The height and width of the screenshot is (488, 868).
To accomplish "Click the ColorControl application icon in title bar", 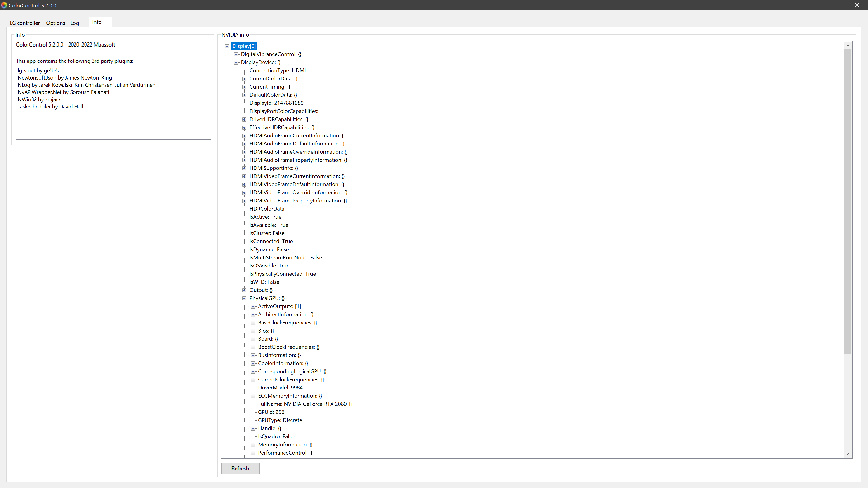I will click(x=4, y=5).
